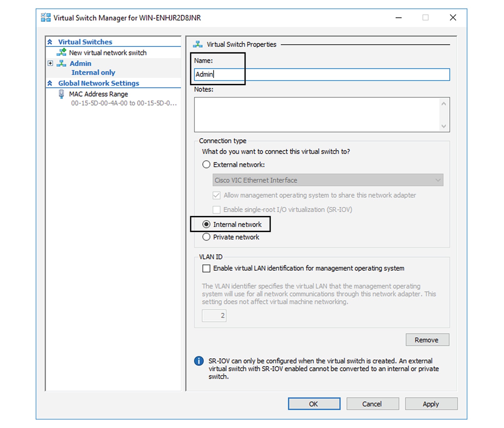
Task: Click the Virtual Switch Manager title bar icon
Action: click(45, 18)
